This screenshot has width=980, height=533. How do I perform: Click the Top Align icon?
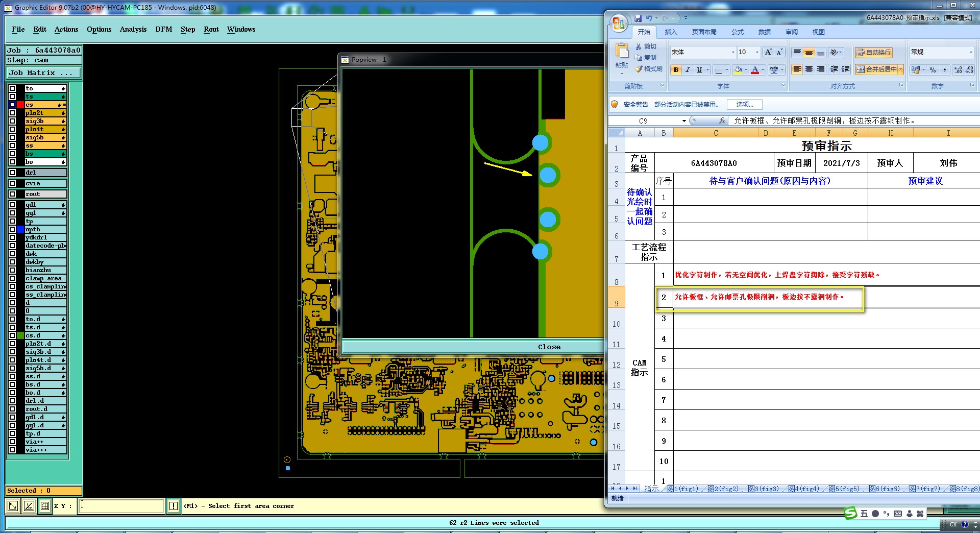(x=797, y=52)
